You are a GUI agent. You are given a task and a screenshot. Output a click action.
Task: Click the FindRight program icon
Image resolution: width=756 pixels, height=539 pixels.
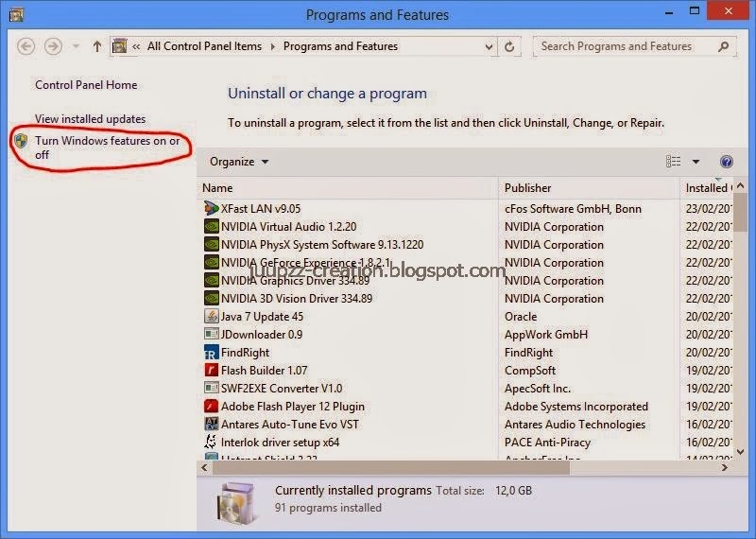211,353
